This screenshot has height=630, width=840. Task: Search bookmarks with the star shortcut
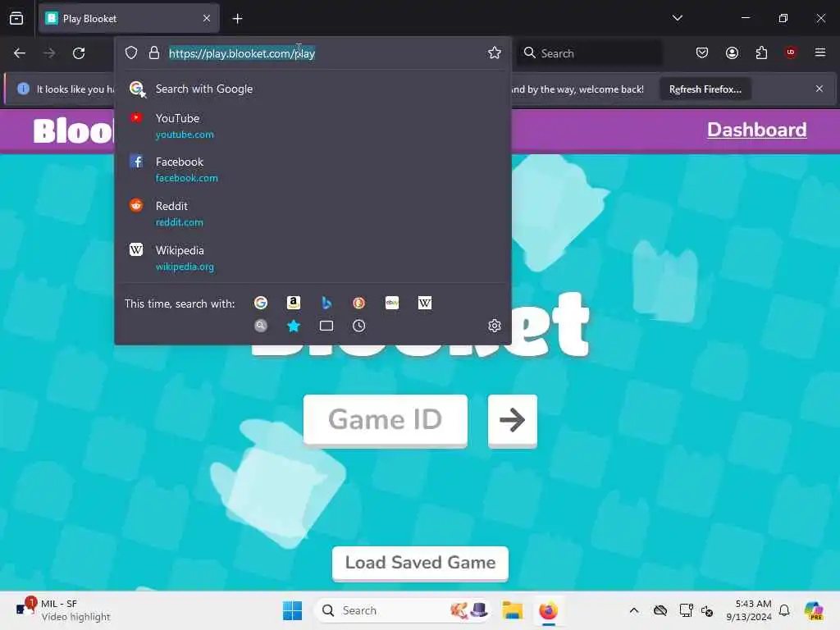[293, 326]
